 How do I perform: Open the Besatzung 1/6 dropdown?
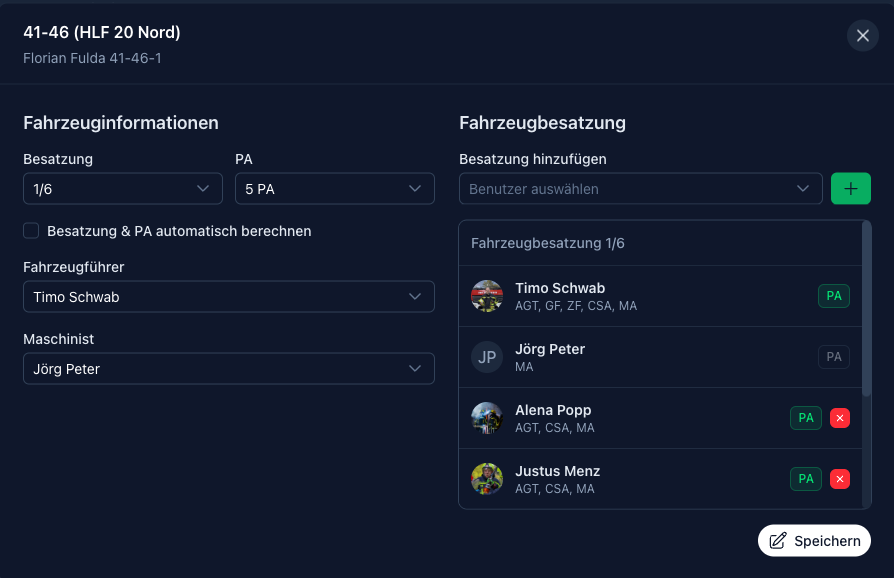[x=122, y=189]
